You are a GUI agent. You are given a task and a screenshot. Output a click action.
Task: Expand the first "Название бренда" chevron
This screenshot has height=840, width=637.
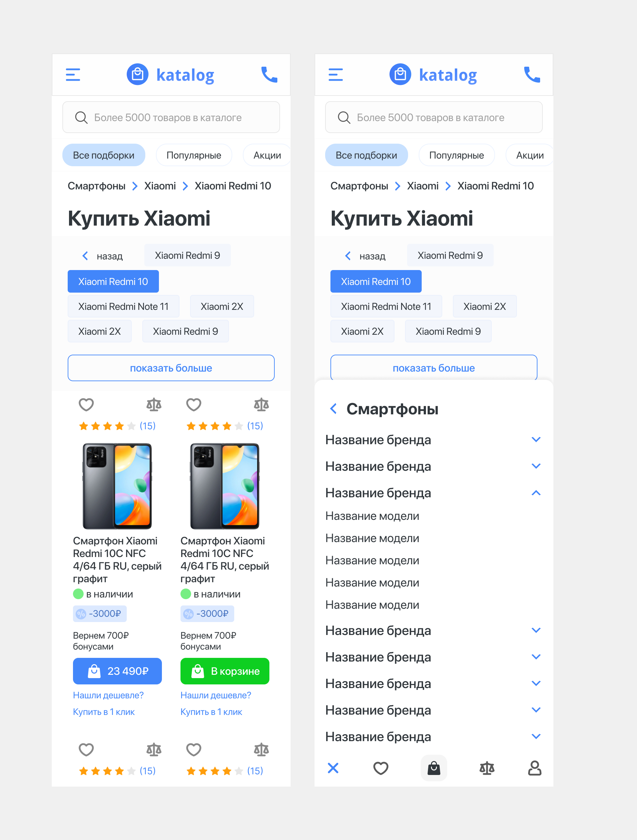[x=536, y=440]
